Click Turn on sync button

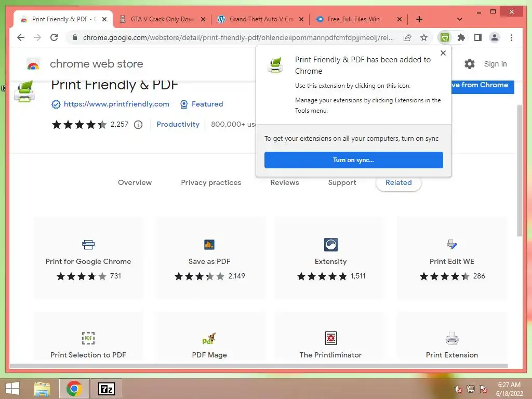353,160
